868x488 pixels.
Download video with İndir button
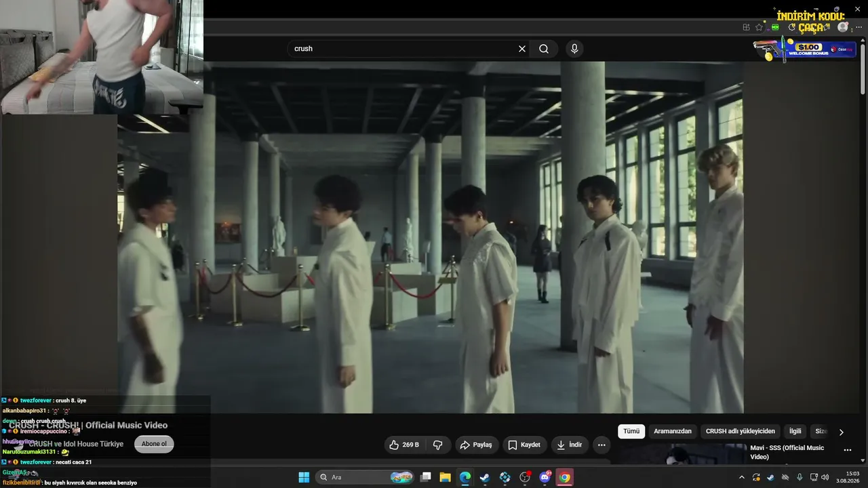(x=569, y=445)
